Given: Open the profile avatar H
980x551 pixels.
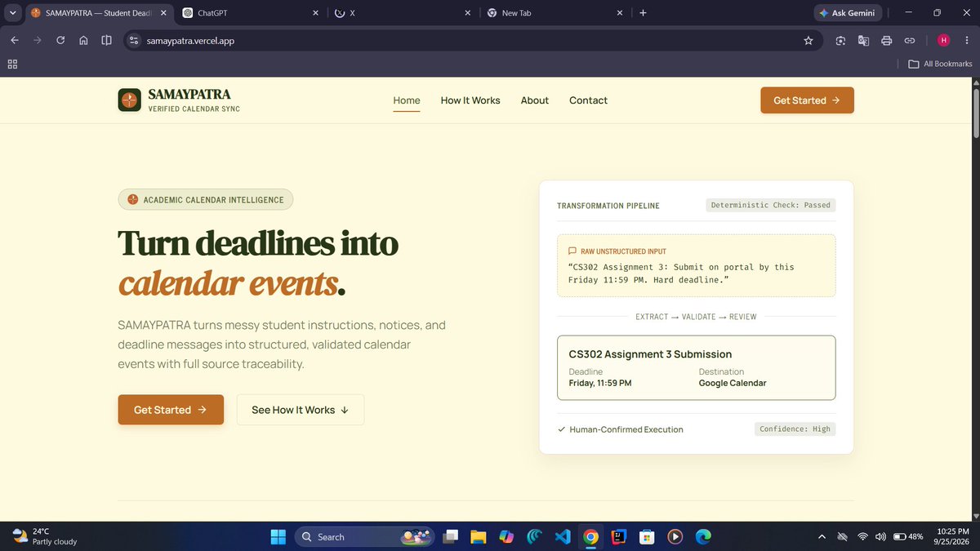Looking at the screenshot, I should pyautogui.click(x=943, y=40).
